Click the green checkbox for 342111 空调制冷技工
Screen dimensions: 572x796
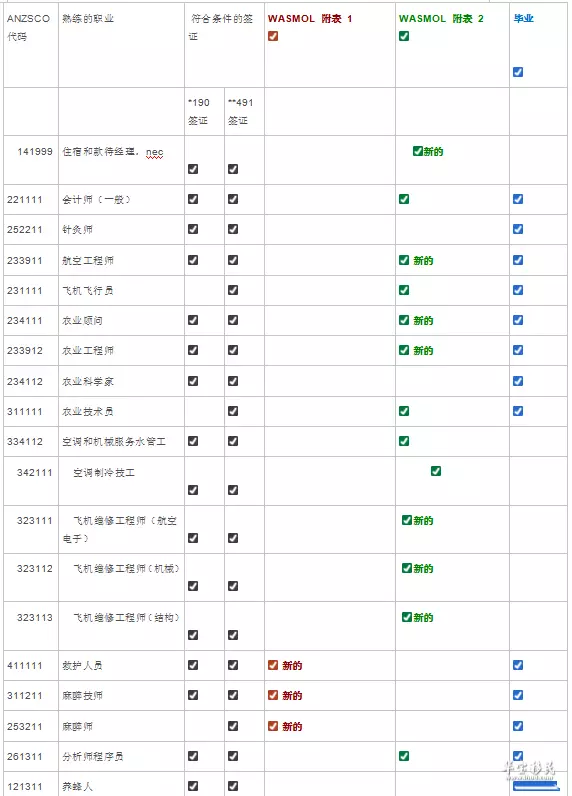(x=436, y=471)
